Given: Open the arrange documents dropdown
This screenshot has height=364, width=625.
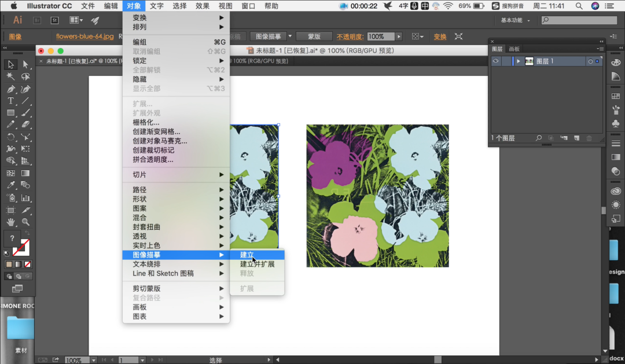Looking at the screenshot, I should 76,20.
